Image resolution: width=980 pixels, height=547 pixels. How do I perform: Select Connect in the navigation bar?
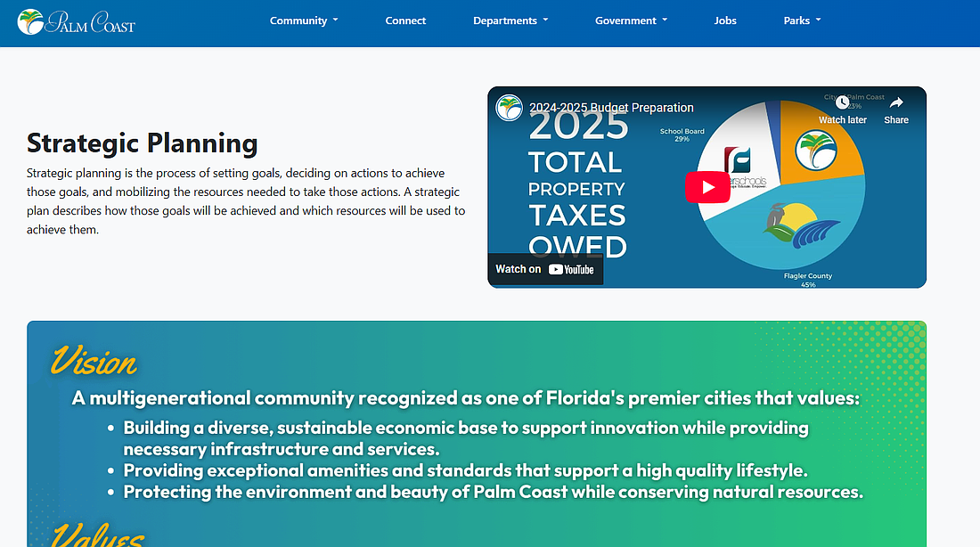[x=405, y=20]
